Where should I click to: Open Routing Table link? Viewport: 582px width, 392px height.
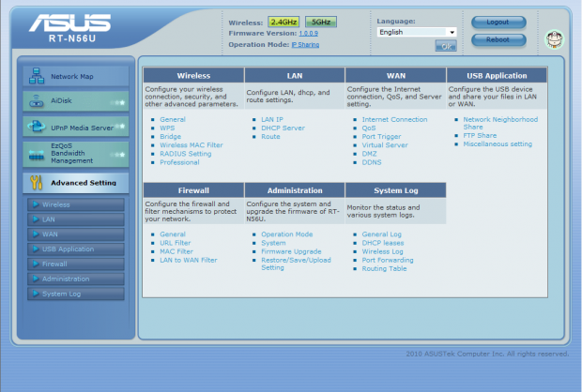coord(385,268)
